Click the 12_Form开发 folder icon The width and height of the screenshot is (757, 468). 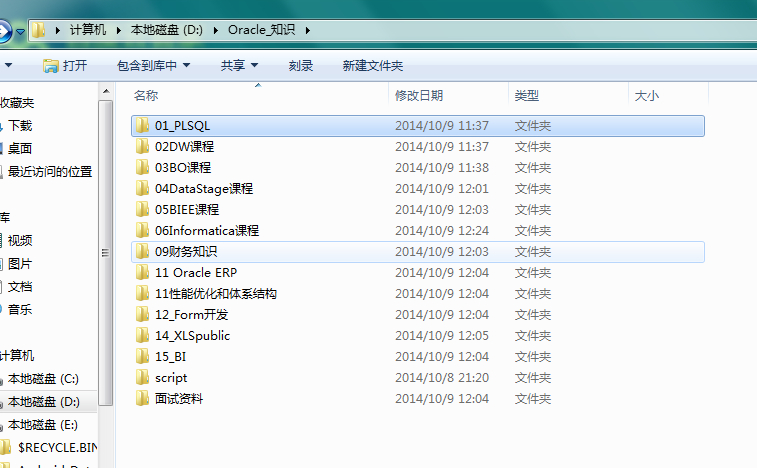point(142,314)
